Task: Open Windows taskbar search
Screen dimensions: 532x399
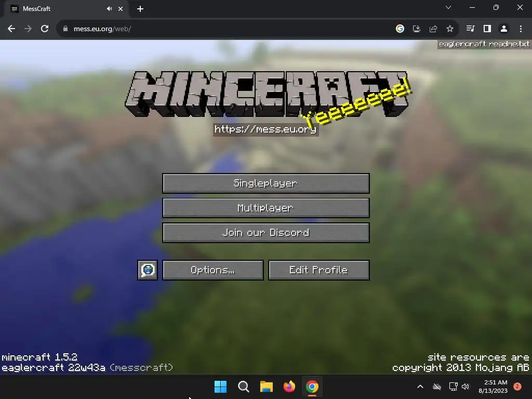Action: coord(244,387)
